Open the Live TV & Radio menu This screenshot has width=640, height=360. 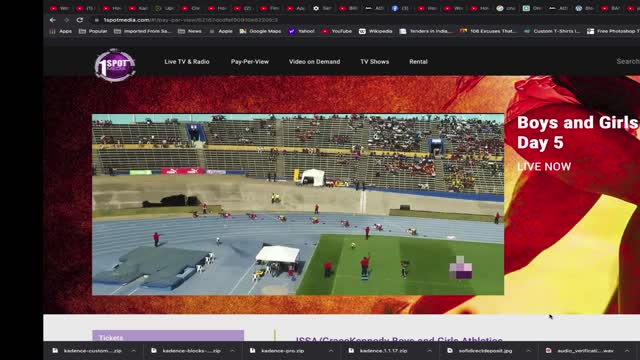187,62
